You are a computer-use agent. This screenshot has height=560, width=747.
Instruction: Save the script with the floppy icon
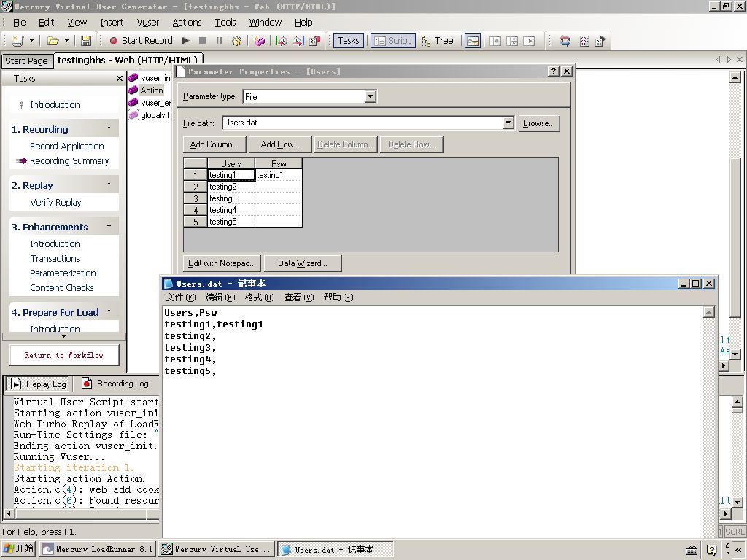86,41
